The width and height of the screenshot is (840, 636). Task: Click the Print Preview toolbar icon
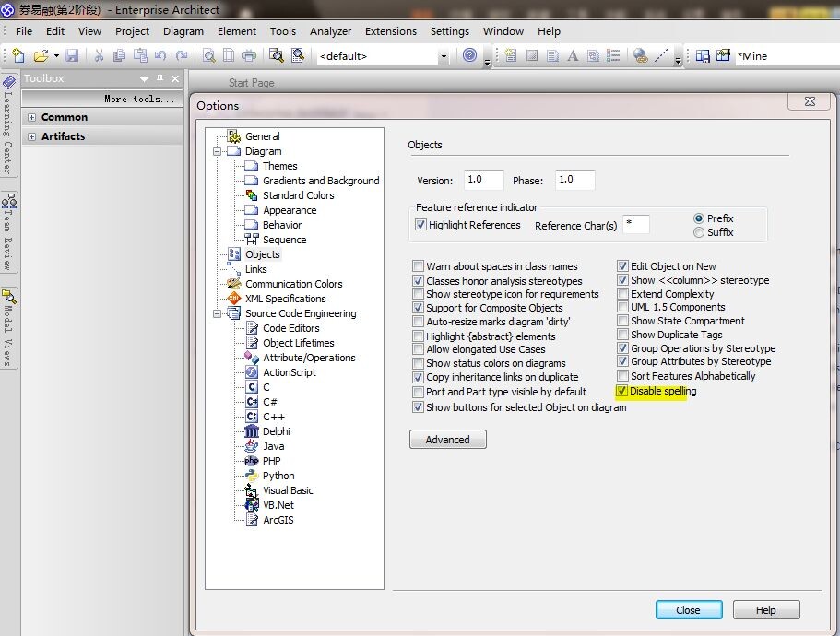point(209,55)
